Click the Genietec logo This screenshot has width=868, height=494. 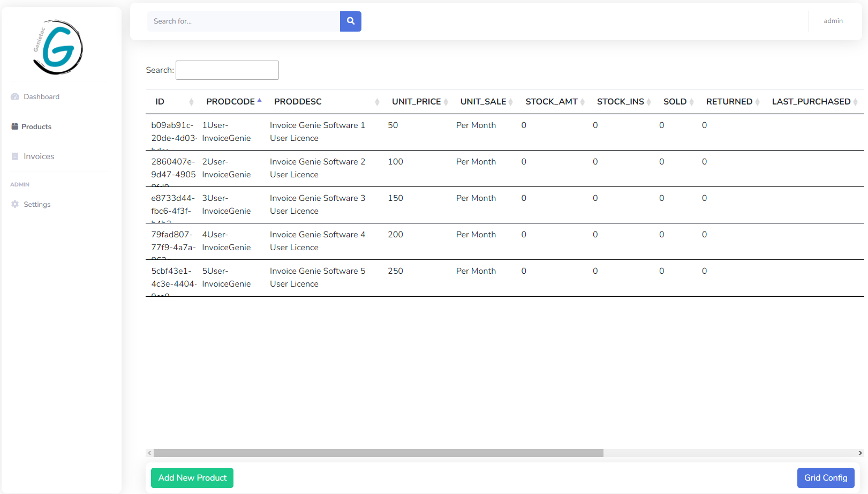pyautogui.click(x=58, y=47)
